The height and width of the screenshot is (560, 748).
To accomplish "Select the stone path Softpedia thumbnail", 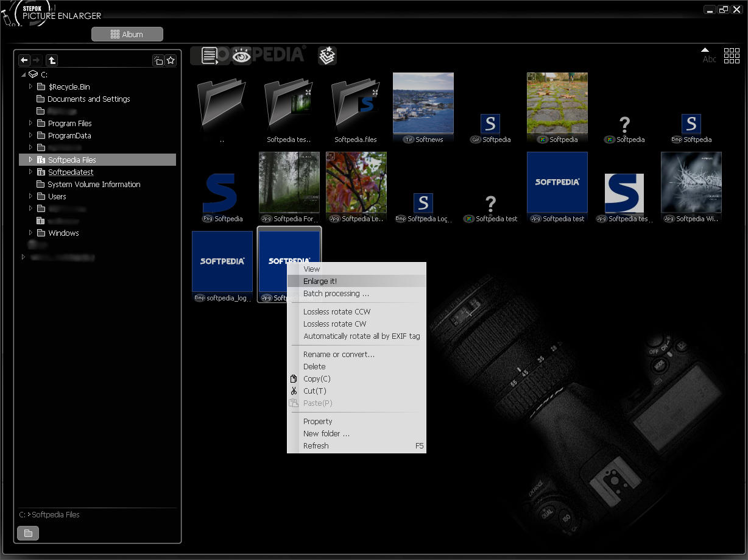I will [557, 104].
